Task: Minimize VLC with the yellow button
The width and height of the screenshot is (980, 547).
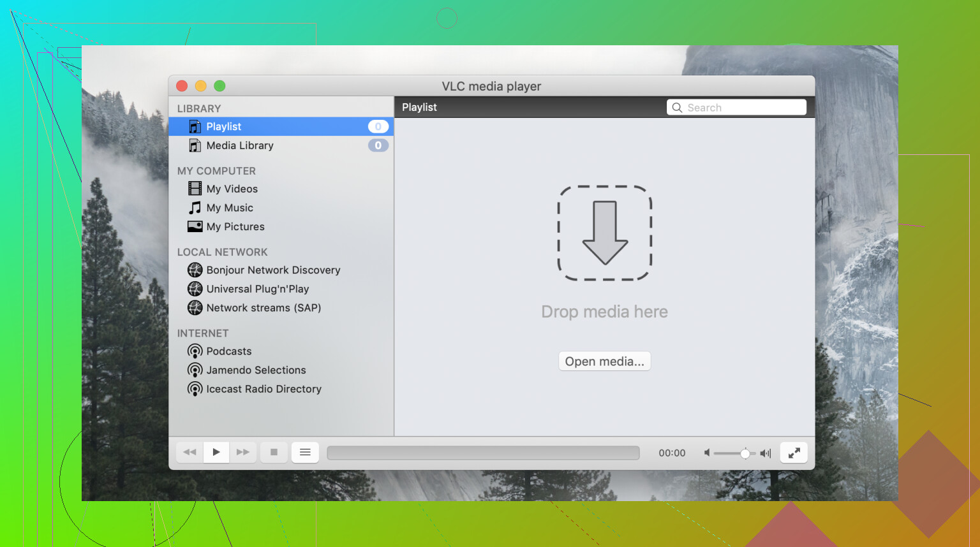Action: click(x=201, y=86)
